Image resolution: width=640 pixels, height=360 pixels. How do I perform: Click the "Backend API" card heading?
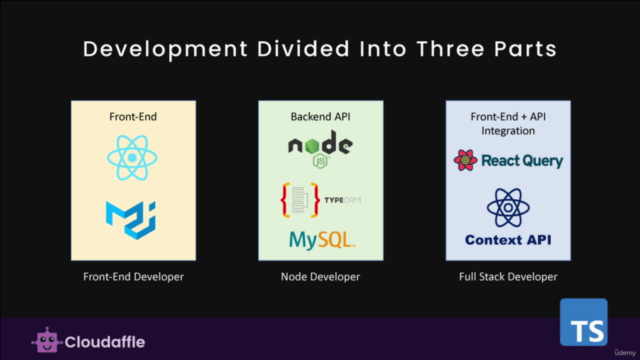320,117
